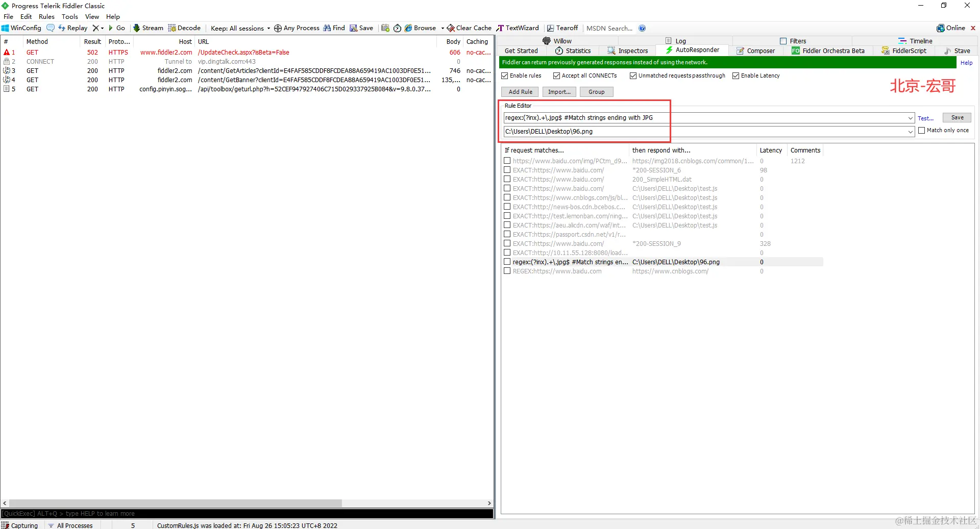The width and height of the screenshot is (980, 529).
Task: Switch to the Log tab
Action: pos(676,41)
